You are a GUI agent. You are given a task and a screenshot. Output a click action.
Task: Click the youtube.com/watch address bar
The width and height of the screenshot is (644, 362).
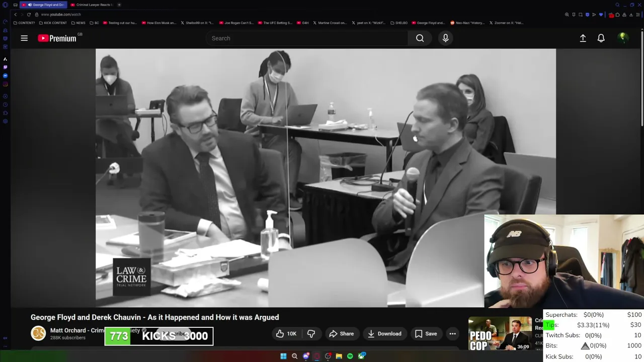click(x=61, y=15)
